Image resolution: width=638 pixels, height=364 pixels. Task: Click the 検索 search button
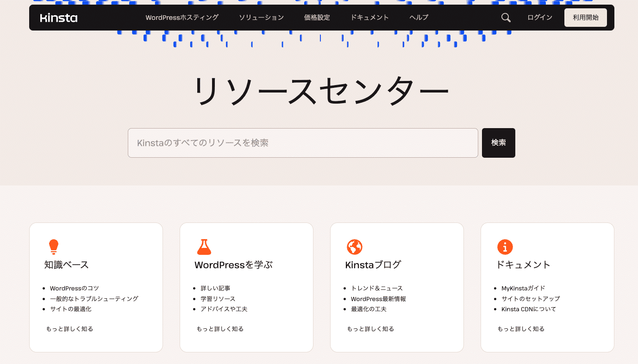498,143
